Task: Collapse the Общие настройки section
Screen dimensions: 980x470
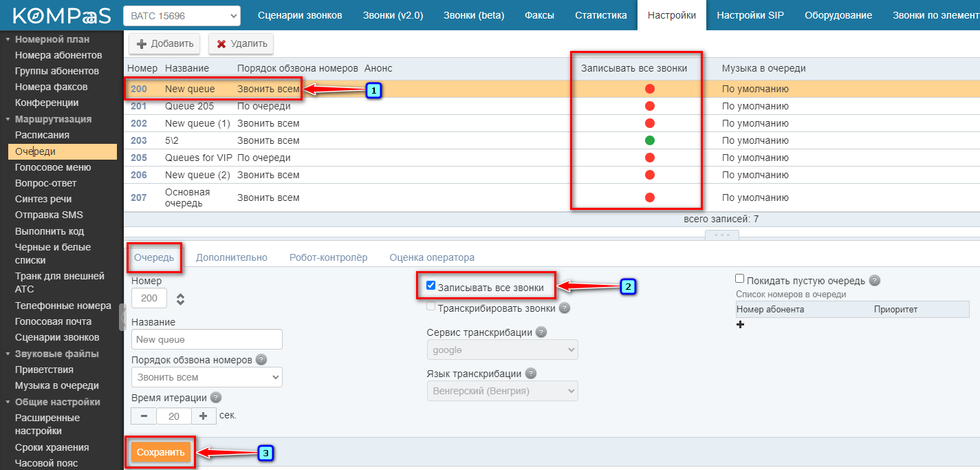Action: point(8,402)
